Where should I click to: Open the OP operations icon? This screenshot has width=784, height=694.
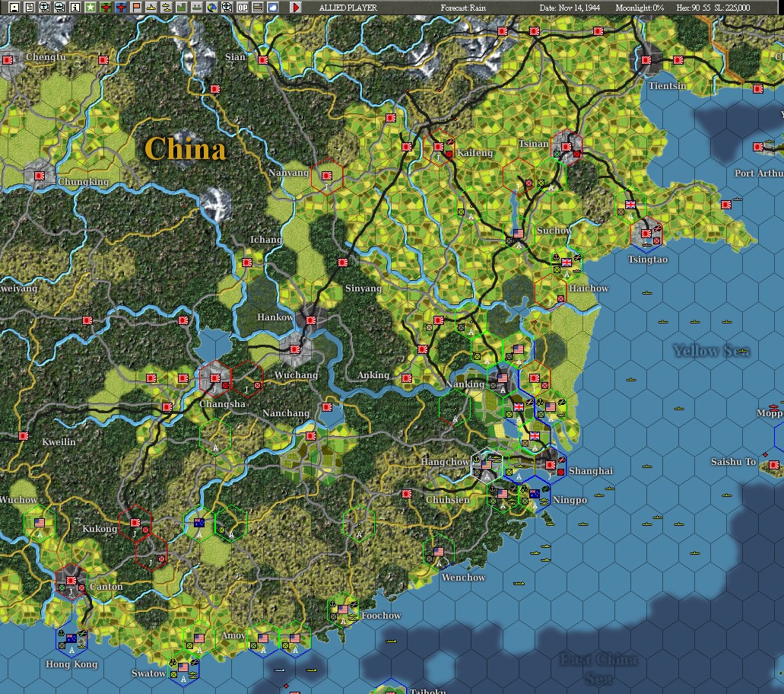243,7
